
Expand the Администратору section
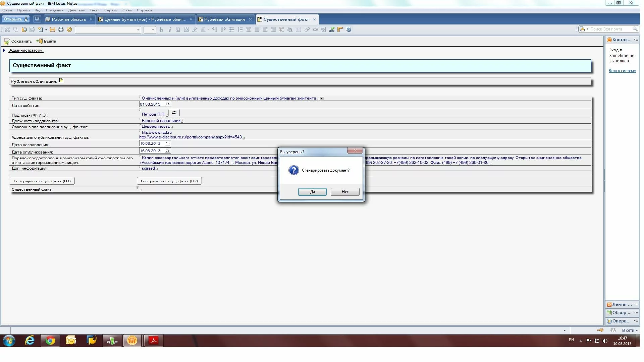tap(4, 50)
